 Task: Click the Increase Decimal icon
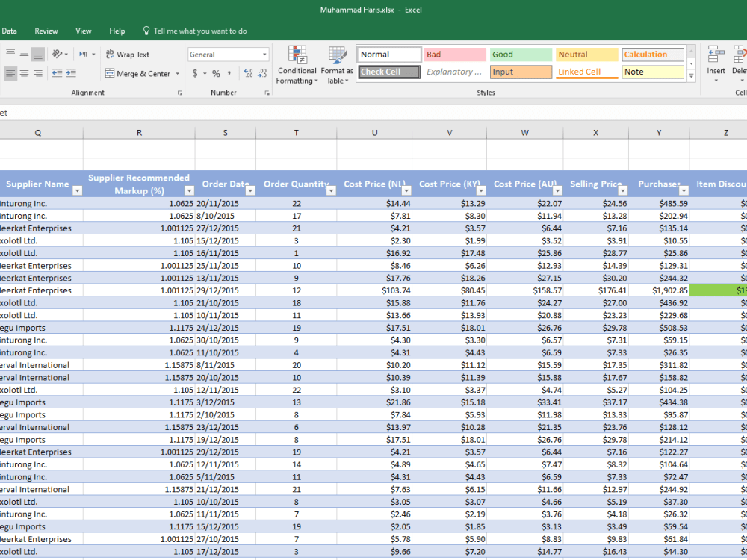click(249, 74)
